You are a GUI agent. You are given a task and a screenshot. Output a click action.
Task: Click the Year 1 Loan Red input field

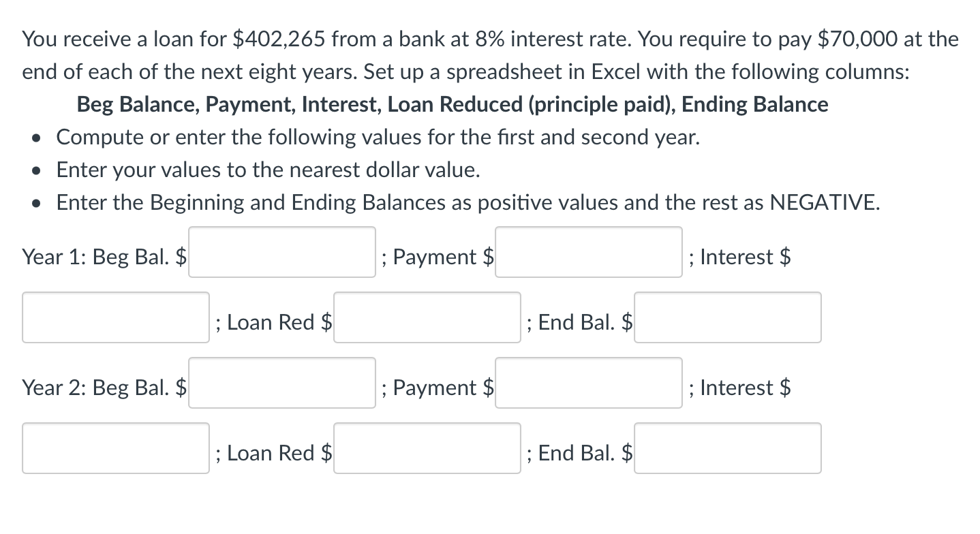click(x=427, y=317)
